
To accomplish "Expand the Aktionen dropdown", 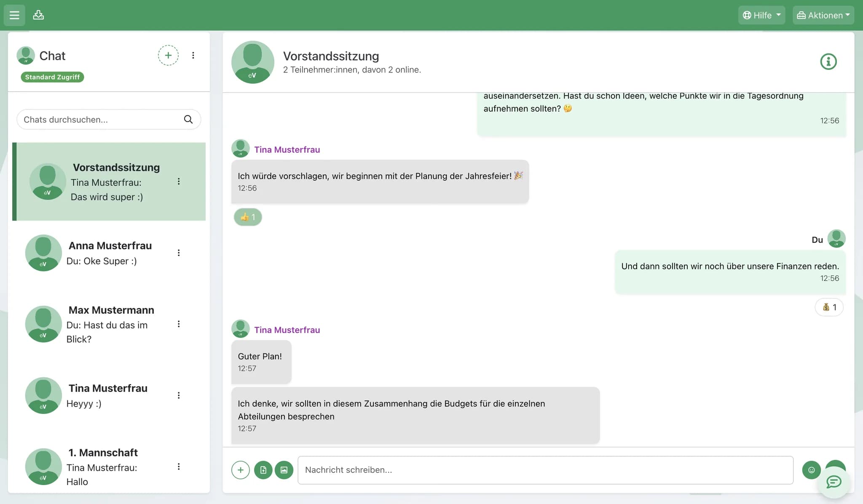I will click(823, 15).
